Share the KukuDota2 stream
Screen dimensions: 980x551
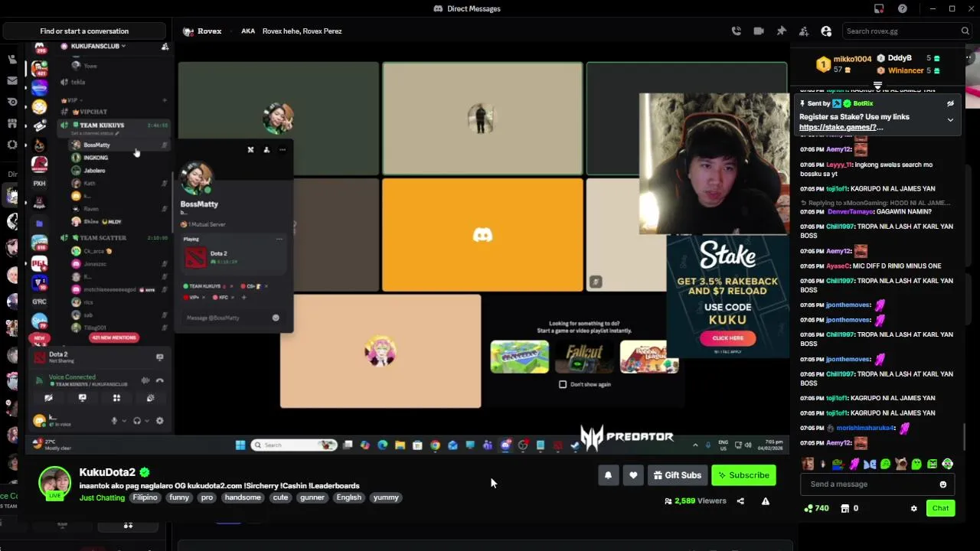[740, 501]
